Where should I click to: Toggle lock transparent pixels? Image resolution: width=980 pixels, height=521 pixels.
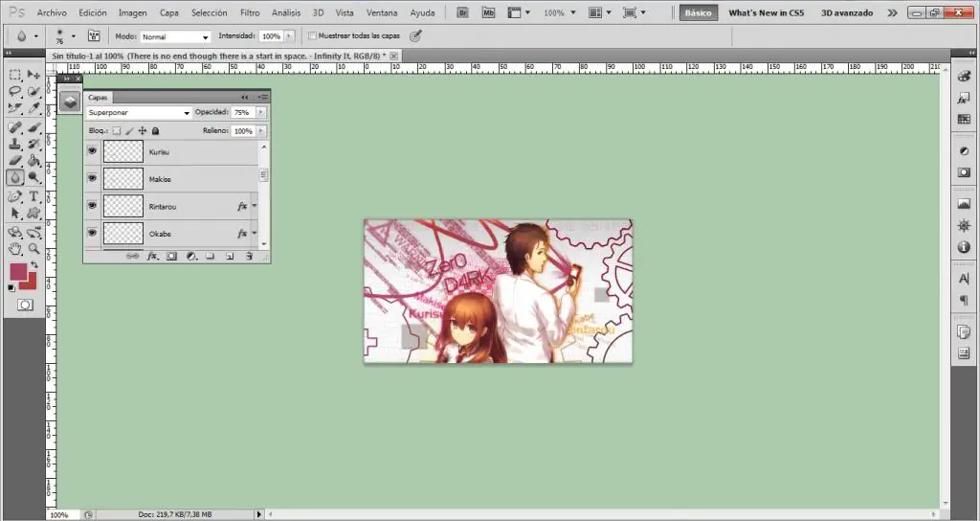click(116, 130)
